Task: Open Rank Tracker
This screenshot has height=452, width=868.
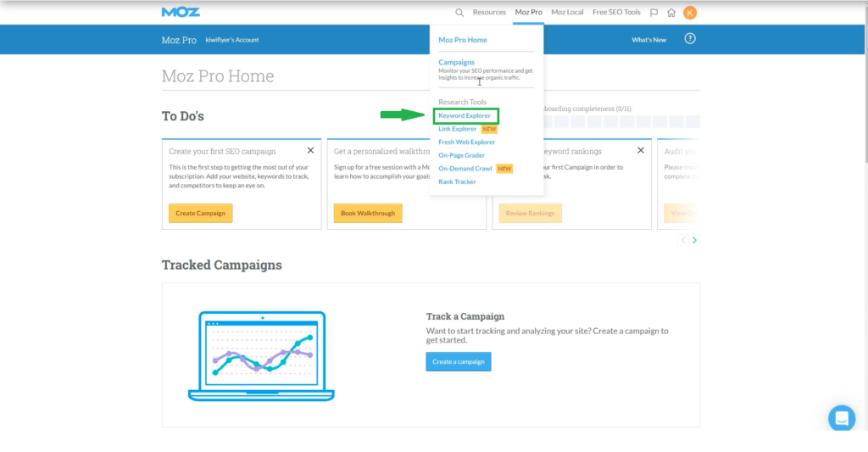Action: pyautogui.click(x=457, y=181)
